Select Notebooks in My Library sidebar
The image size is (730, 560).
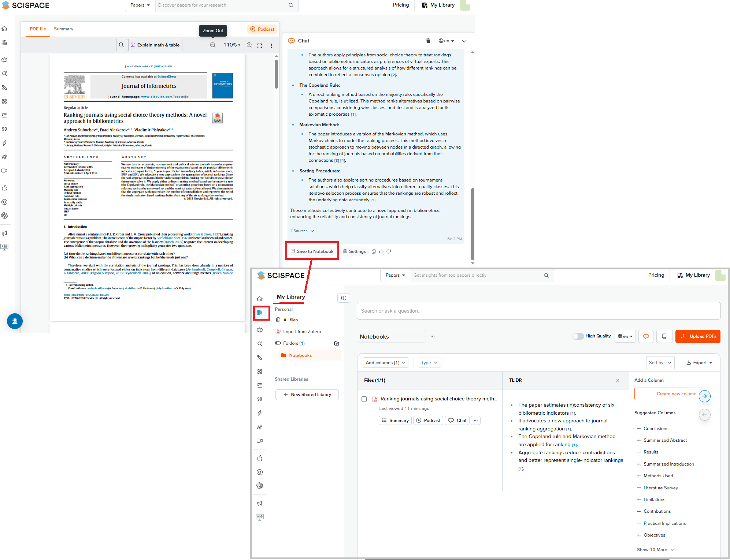(x=300, y=355)
